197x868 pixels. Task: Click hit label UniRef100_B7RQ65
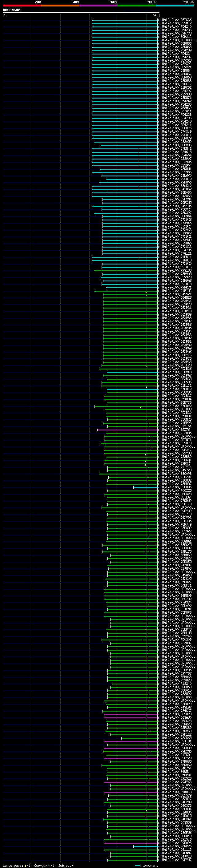177,761
